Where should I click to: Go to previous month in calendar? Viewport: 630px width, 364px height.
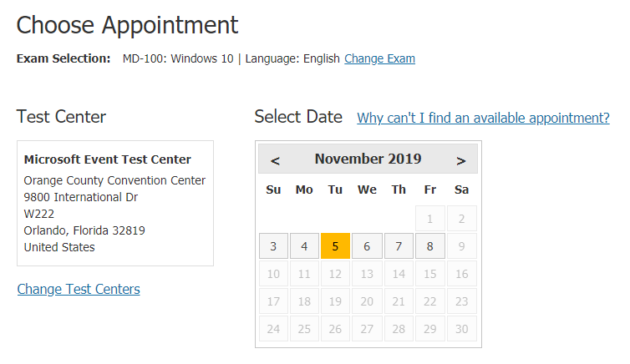click(275, 160)
